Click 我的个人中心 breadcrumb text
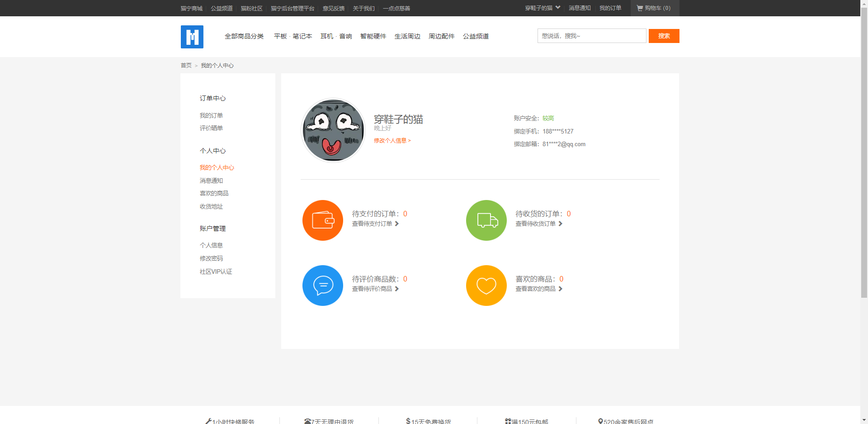Viewport: 868px width, 424px height. coord(217,66)
